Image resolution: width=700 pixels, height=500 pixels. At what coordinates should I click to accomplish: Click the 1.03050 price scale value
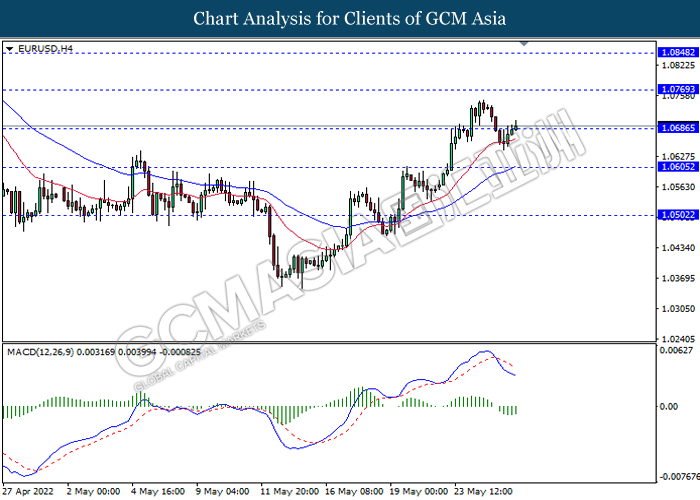[678, 308]
